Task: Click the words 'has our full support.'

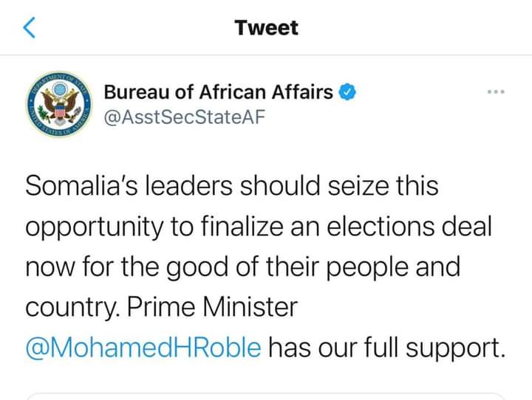Action: click(387, 348)
